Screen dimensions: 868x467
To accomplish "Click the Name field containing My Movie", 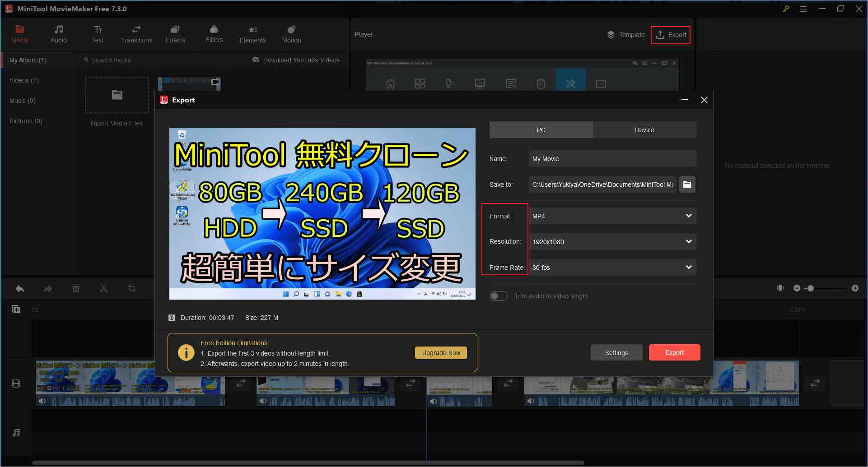I will pyautogui.click(x=612, y=159).
